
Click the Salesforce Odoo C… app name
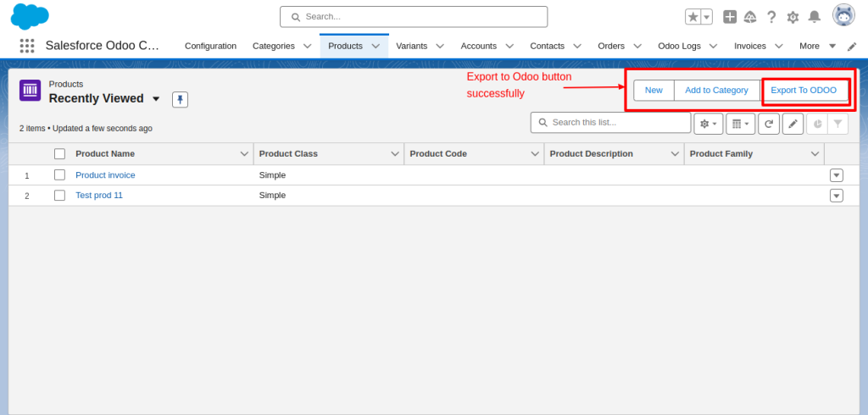103,46
